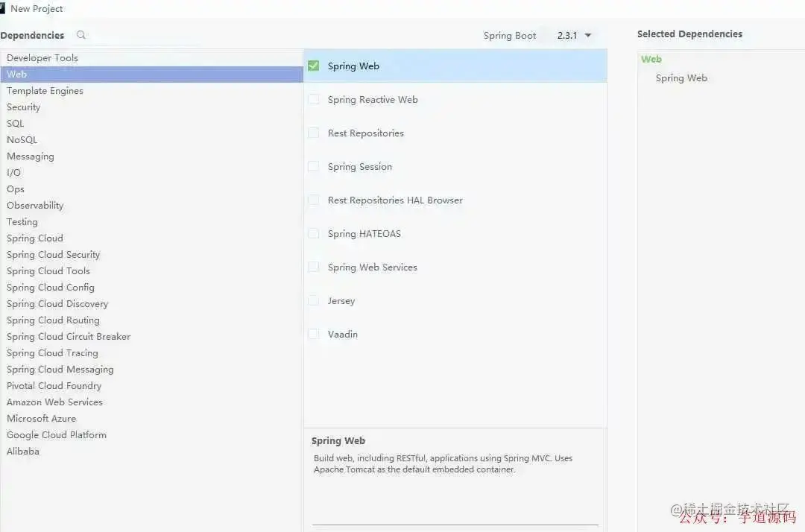Select Spring Cloud Messaging category
The height and width of the screenshot is (532, 805).
click(152, 370)
